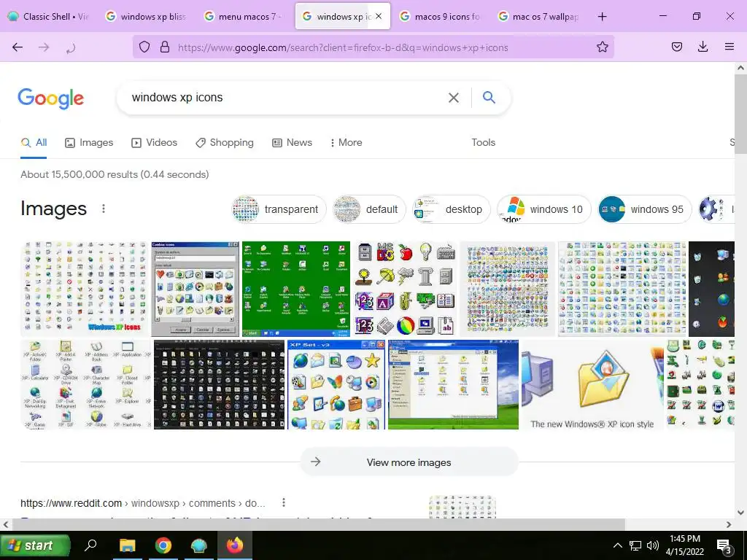Screen dimensions: 747x560
Task: Filter images by 'windows 95' chip
Action: (x=645, y=209)
